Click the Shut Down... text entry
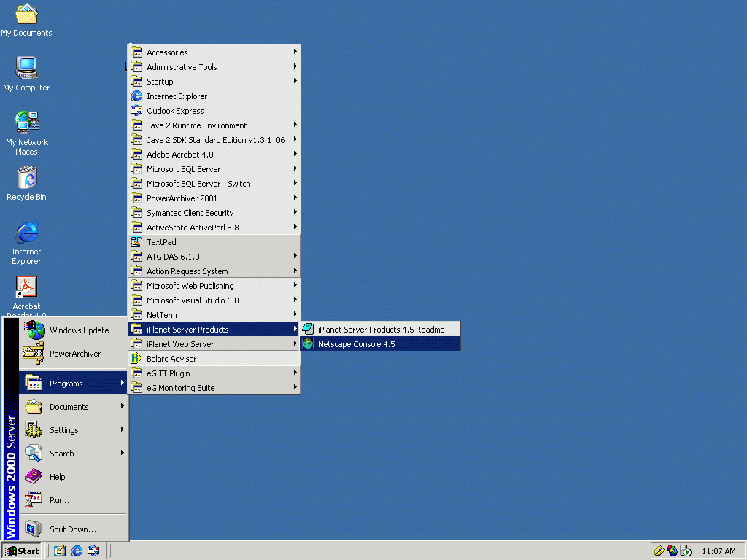The width and height of the screenshot is (747, 560). 73,529
